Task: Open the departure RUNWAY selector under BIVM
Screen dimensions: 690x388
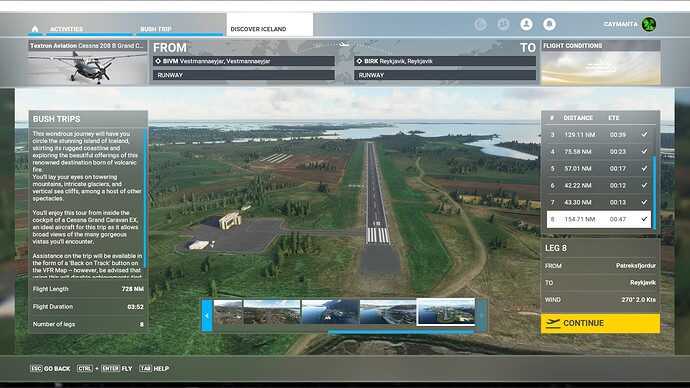Action: point(244,75)
